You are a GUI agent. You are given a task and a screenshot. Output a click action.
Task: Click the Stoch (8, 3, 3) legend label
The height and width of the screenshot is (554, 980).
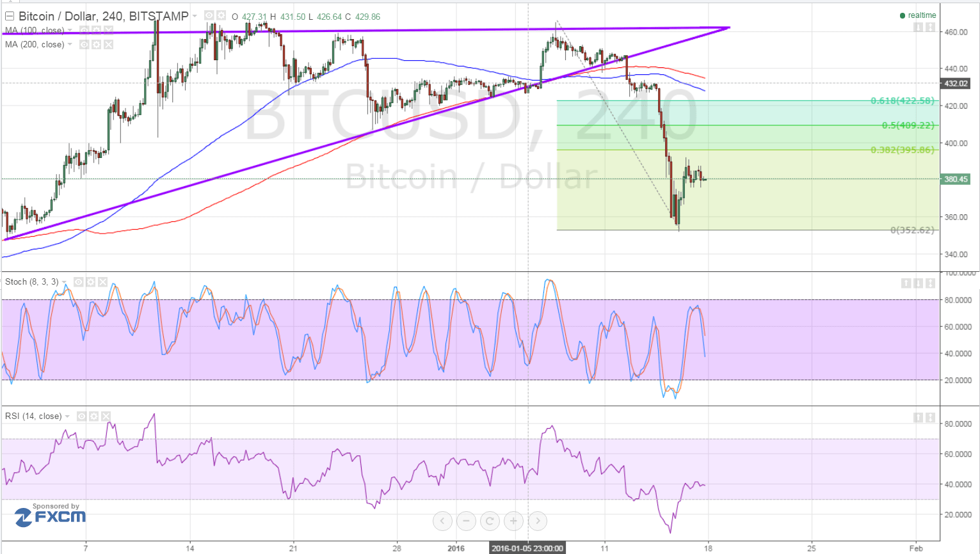point(32,282)
